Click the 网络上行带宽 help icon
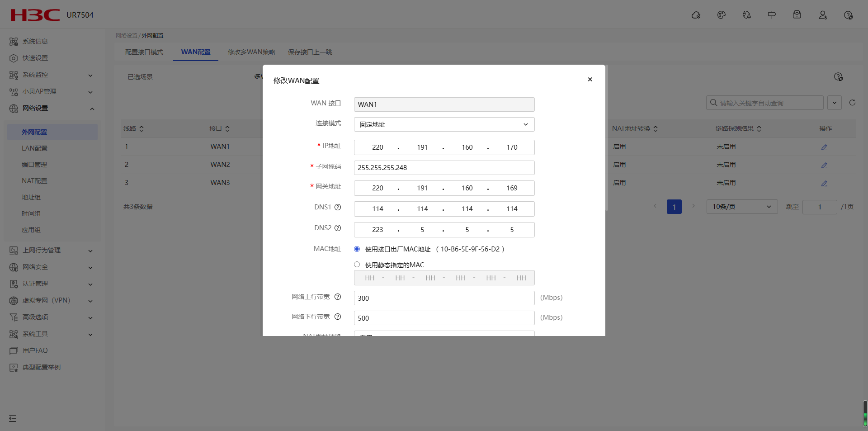 [x=337, y=297]
